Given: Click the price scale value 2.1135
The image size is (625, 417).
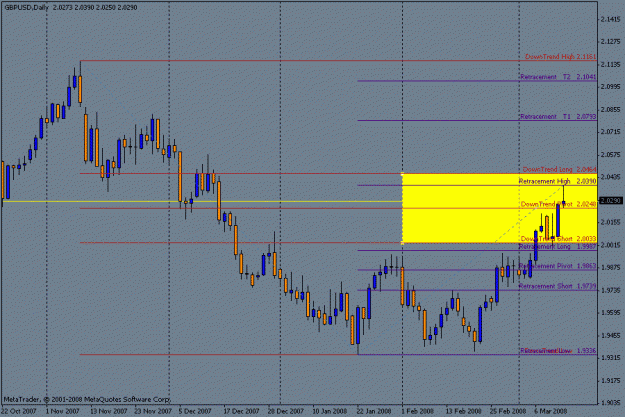Looking at the screenshot, I should tap(611, 64).
